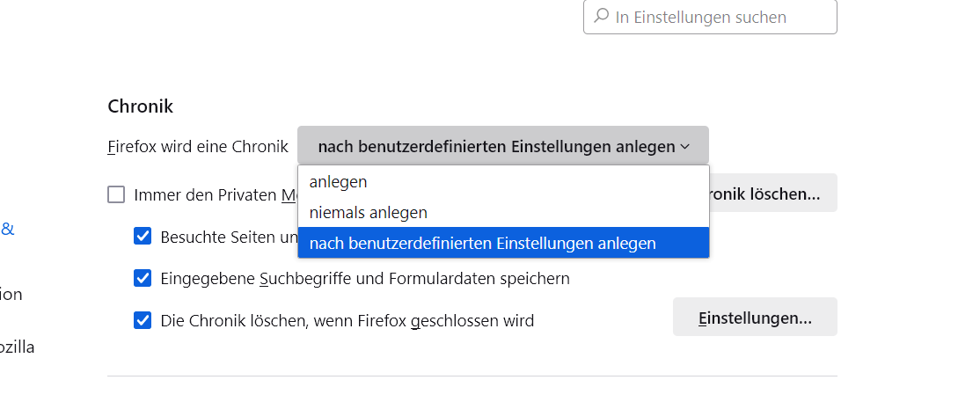Click the 'Chronik' section heading

point(141,106)
